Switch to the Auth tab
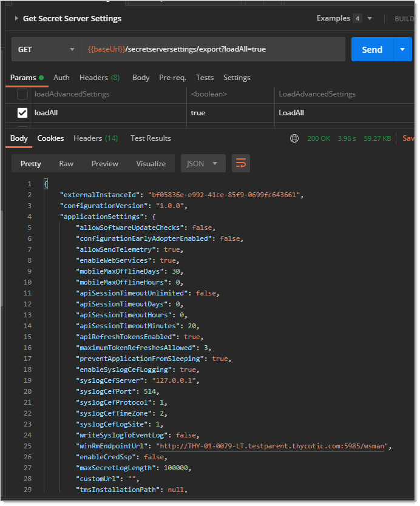 61,78
